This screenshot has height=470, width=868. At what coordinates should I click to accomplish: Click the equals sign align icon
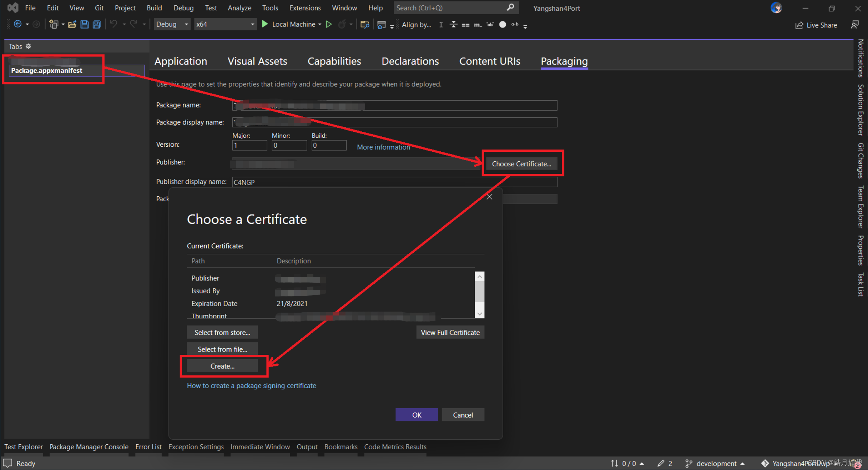(x=465, y=25)
